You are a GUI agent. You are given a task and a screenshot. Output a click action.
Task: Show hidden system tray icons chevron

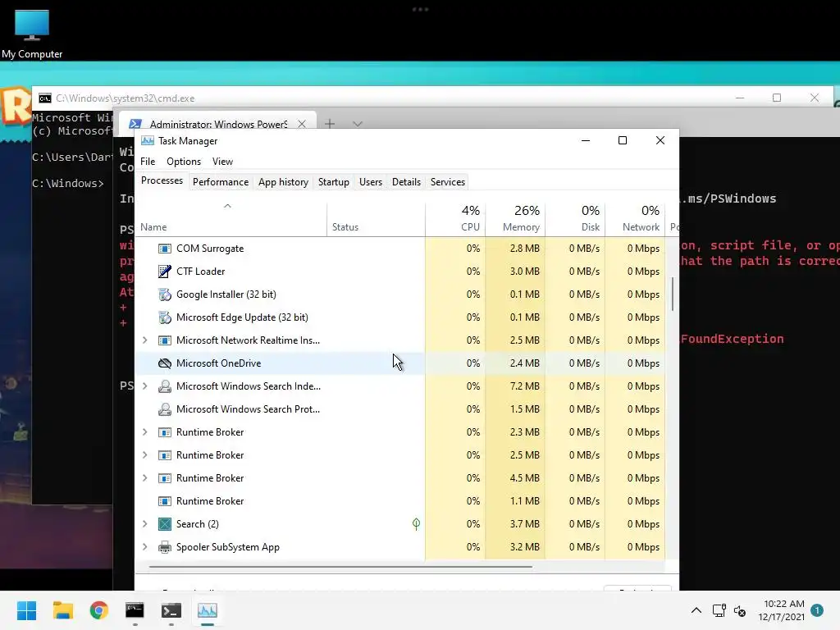pyautogui.click(x=696, y=610)
